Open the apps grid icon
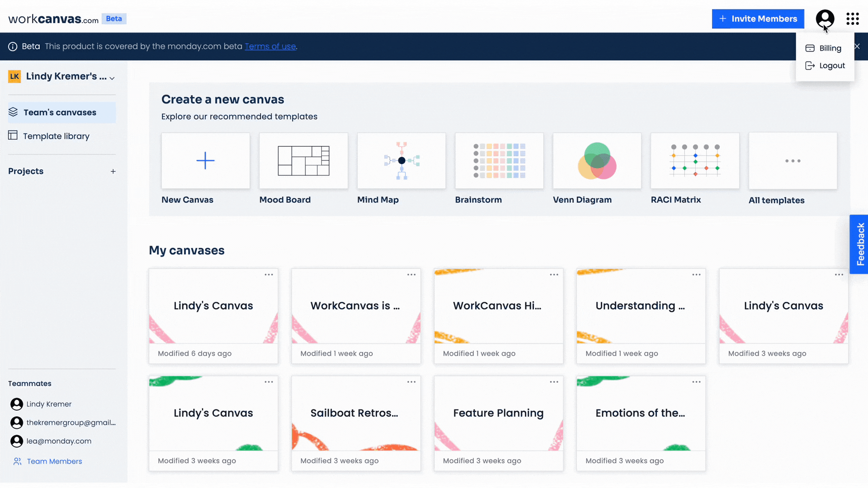This screenshot has width=868, height=488. 853,19
